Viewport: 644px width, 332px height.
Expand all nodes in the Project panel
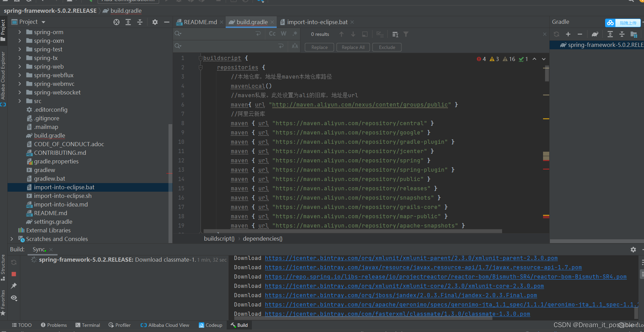[128, 22]
